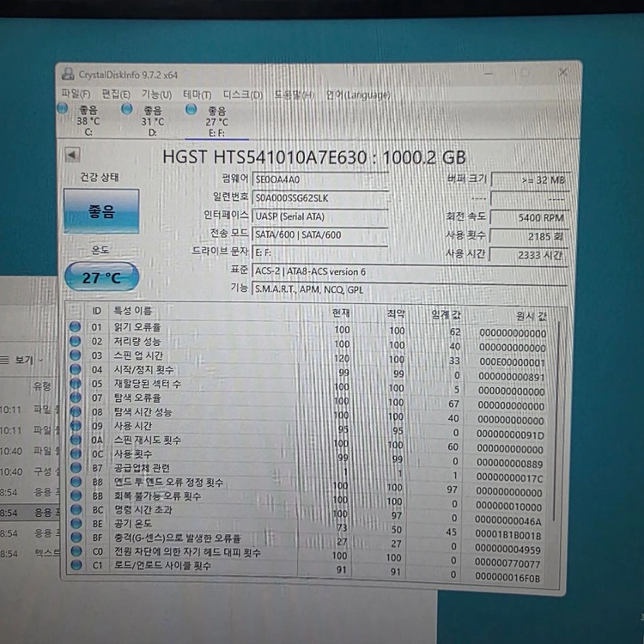
Task: Click the interface field UASP (Serial ATA)
Action: pos(320,216)
